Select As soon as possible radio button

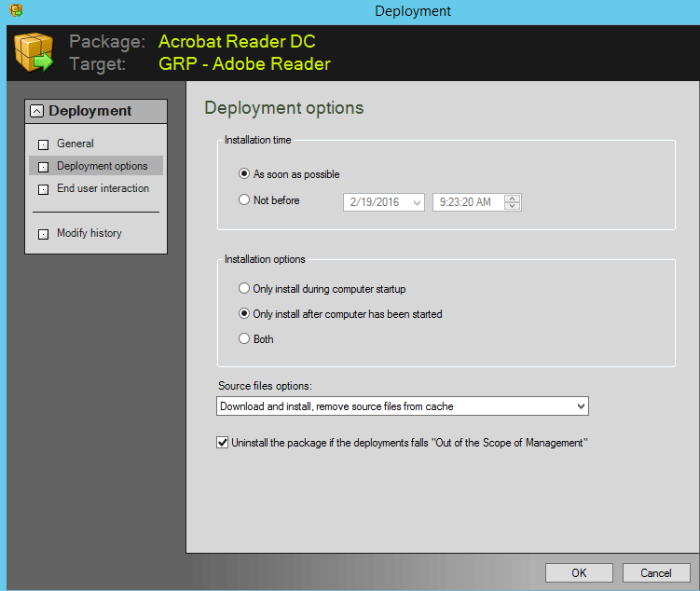point(244,173)
